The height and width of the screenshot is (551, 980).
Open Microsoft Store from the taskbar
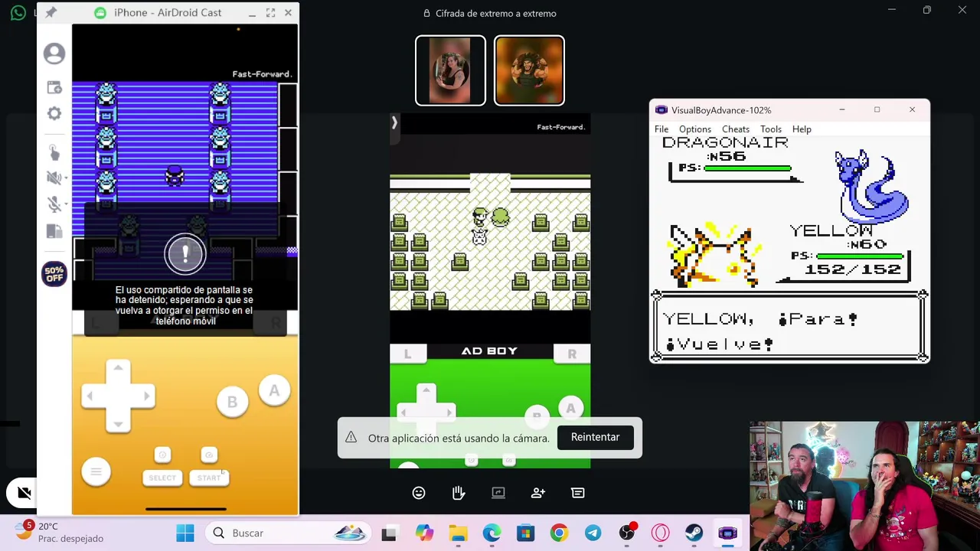525,533
